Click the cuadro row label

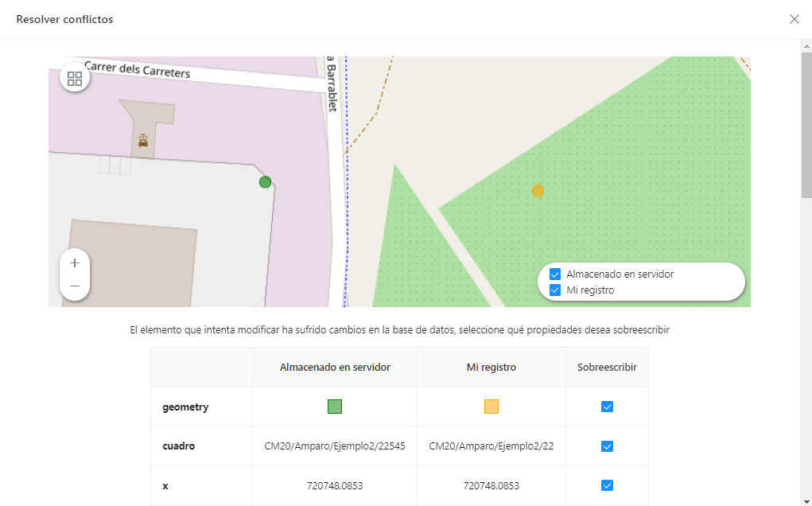pos(179,446)
